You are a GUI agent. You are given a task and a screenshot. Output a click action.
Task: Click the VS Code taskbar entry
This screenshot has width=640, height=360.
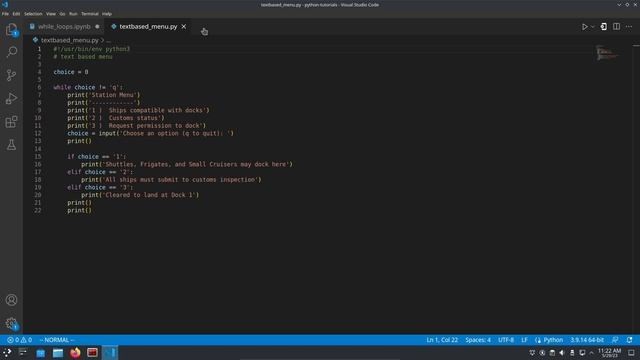point(110,353)
